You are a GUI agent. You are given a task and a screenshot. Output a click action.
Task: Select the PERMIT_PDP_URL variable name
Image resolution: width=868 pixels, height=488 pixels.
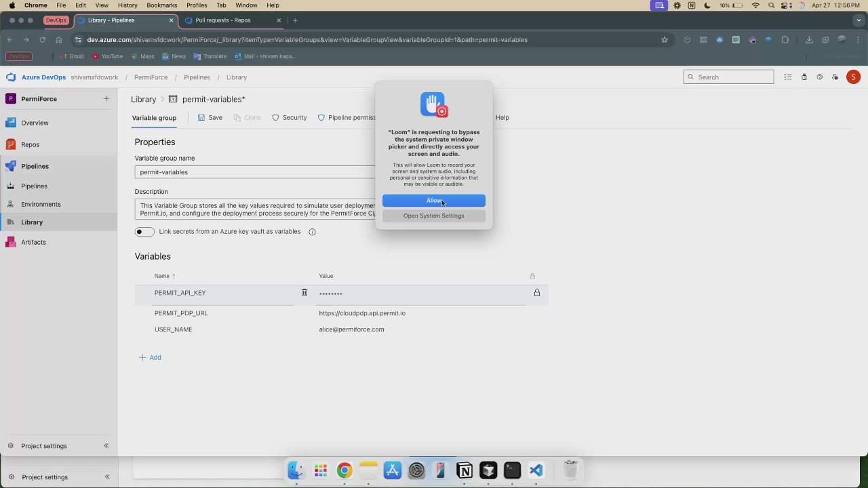coord(181,313)
